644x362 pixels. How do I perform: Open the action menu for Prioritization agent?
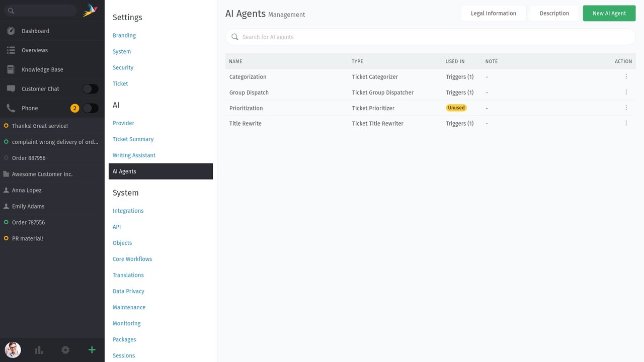(x=626, y=108)
